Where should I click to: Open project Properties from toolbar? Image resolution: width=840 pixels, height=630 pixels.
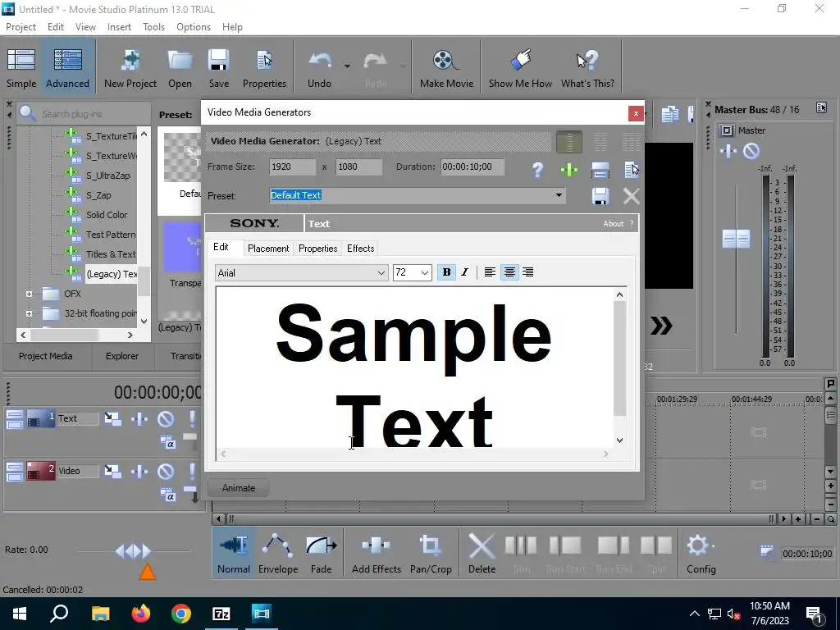pos(264,67)
